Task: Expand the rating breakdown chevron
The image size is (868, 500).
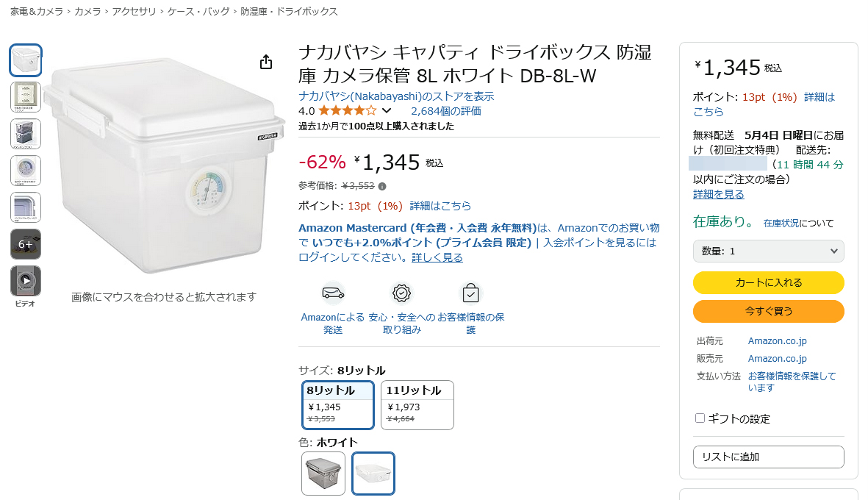Action: pyautogui.click(x=387, y=111)
